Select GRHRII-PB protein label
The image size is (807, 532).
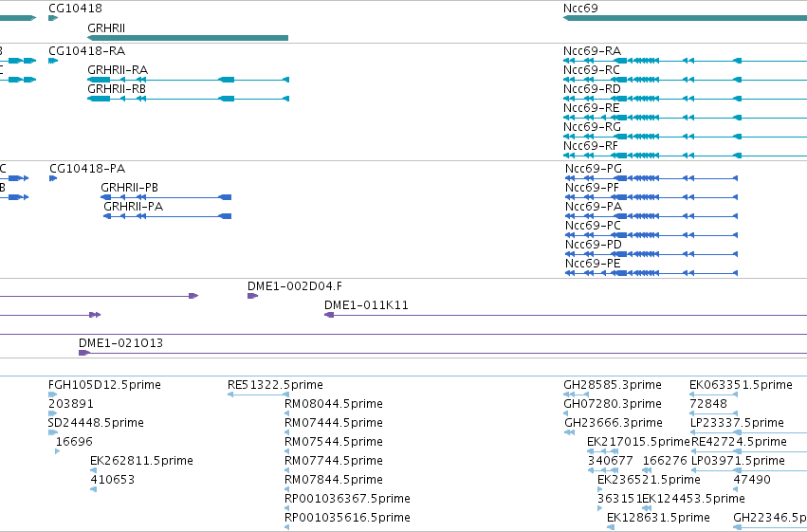point(130,188)
